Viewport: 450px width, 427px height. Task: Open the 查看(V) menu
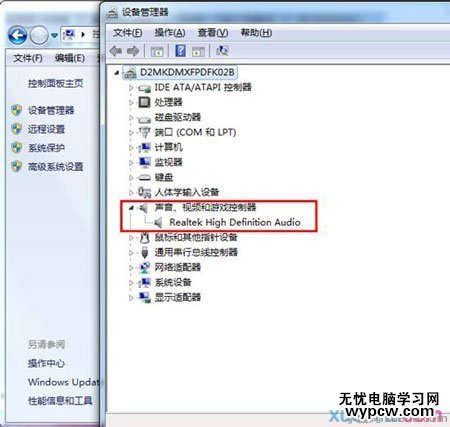pos(213,33)
